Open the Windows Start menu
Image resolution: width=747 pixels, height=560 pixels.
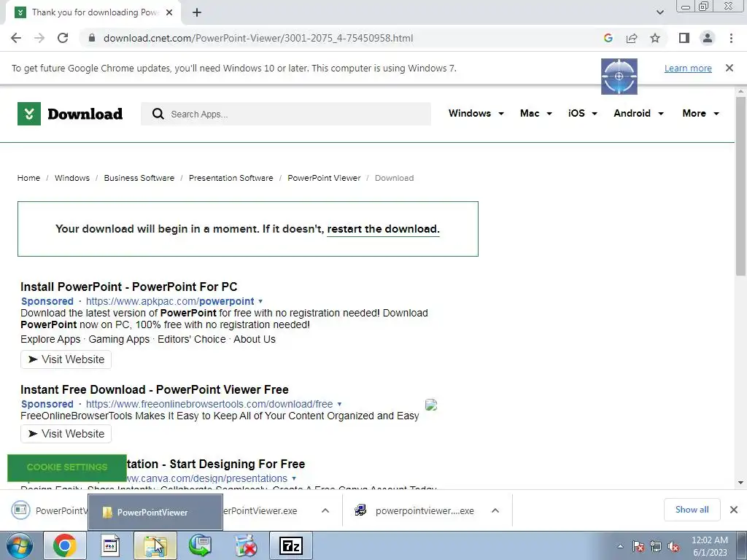point(19,545)
